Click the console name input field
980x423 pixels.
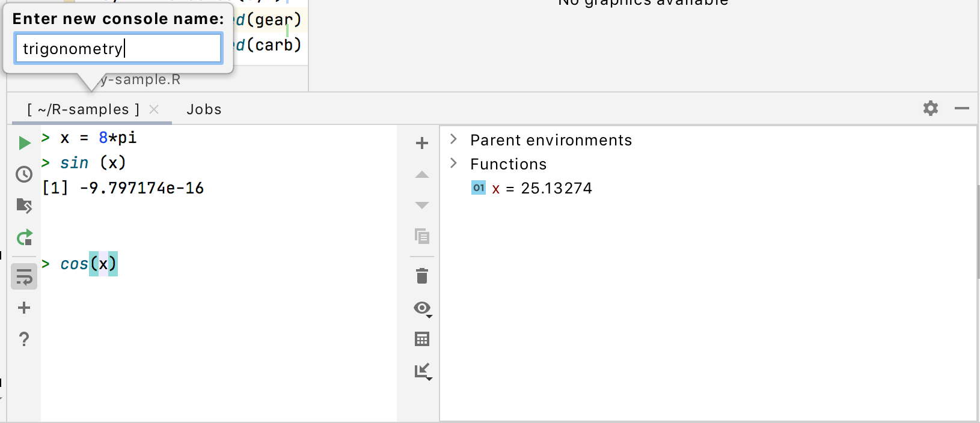click(x=118, y=49)
